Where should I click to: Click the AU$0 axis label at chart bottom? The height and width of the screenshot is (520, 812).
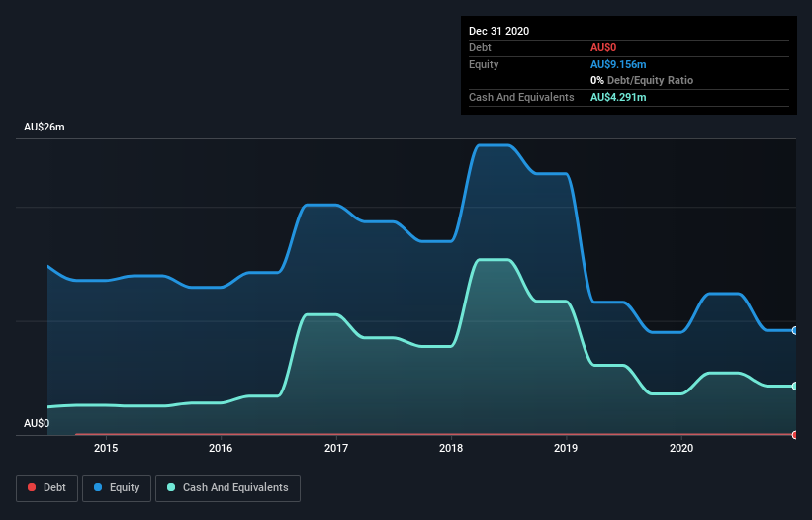(x=37, y=423)
